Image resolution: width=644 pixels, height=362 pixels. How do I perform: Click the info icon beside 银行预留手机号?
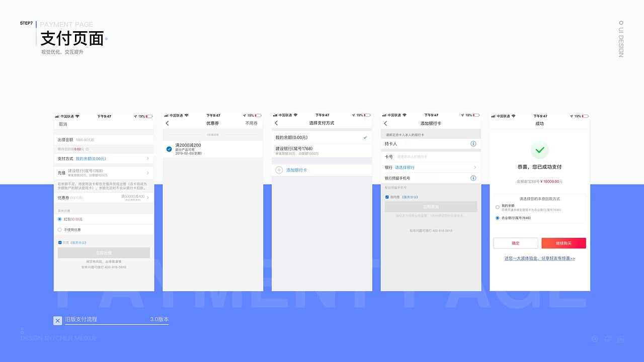(473, 178)
